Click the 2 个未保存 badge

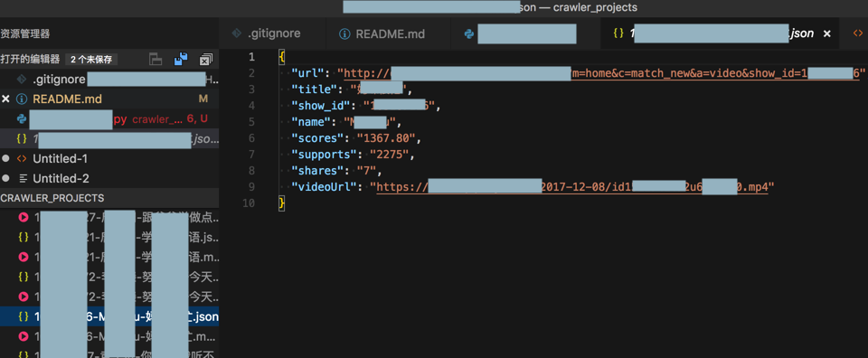click(90, 59)
